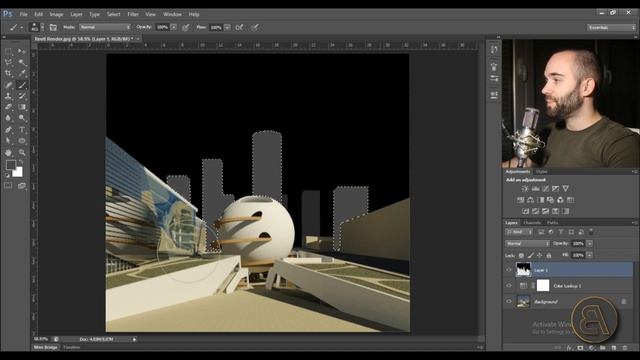Image resolution: width=640 pixels, height=360 pixels.
Task: Open the layer styles fx menu
Action: tap(569, 348)
